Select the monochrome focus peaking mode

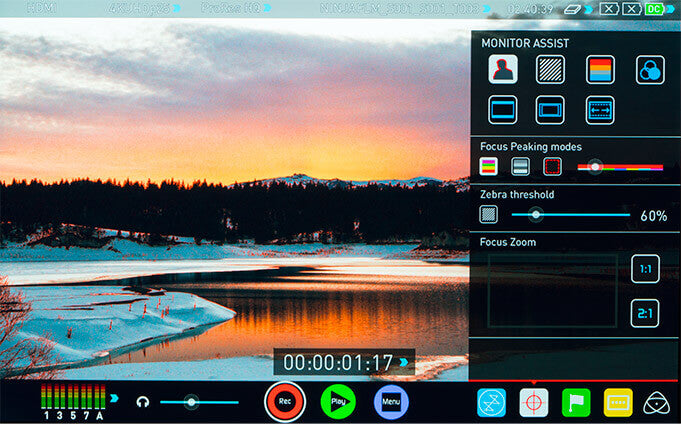(x=520, y=167)
